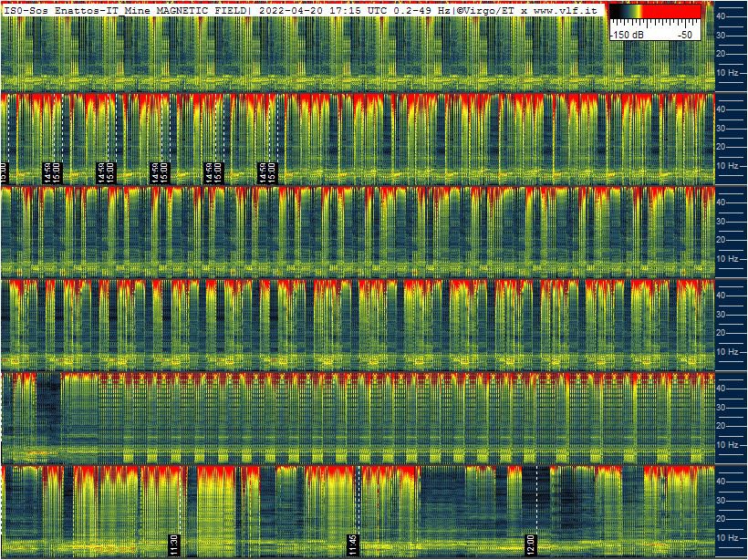Viewport: 748px width, 560px height.
Task: Click the @Virgo/ET text in header
Action: pos(486,8)
